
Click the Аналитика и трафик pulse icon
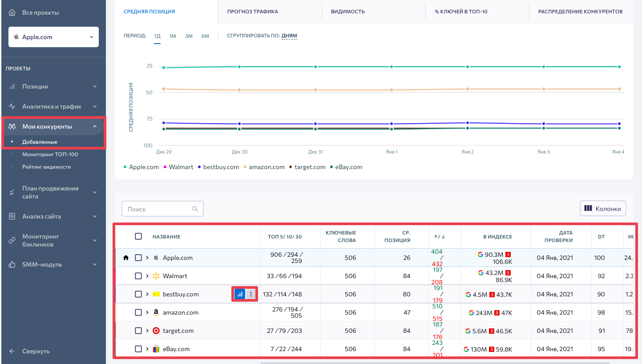point(12,107)
